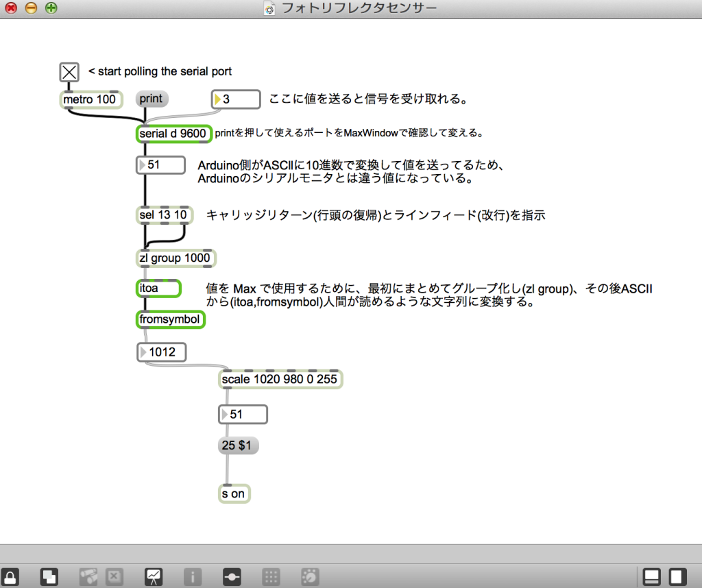Screen dimensions: 702x588
Task: Click the grayed camera toolbar icon
Action: [x=87, y=577]
